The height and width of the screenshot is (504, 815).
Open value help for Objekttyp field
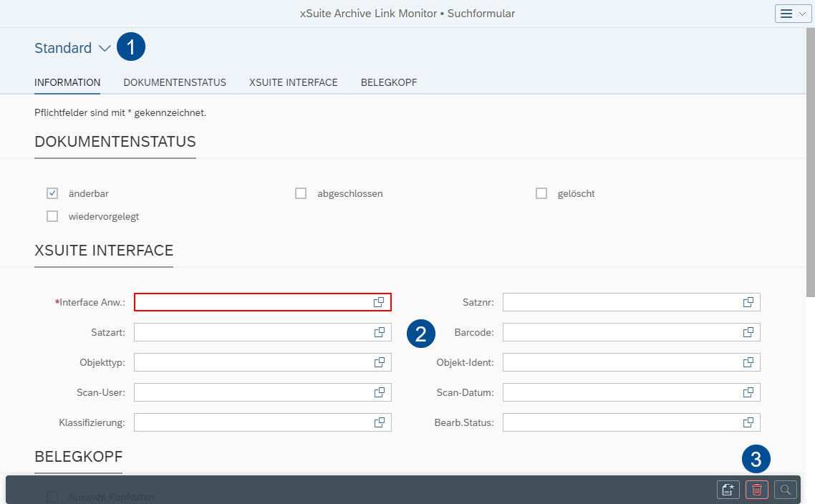coord(379,362)
